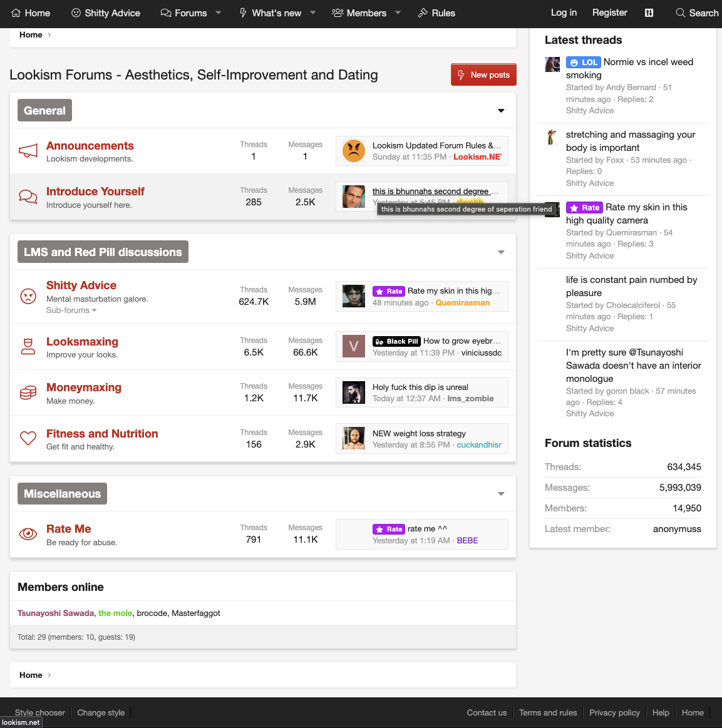Click the What's new lightning icon
722x728 pixels.
[x=243, y=13]
